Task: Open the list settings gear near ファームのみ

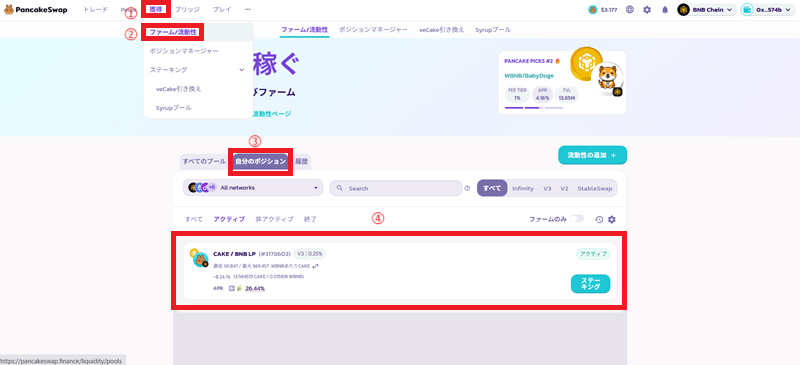Action: click(612, 220)
